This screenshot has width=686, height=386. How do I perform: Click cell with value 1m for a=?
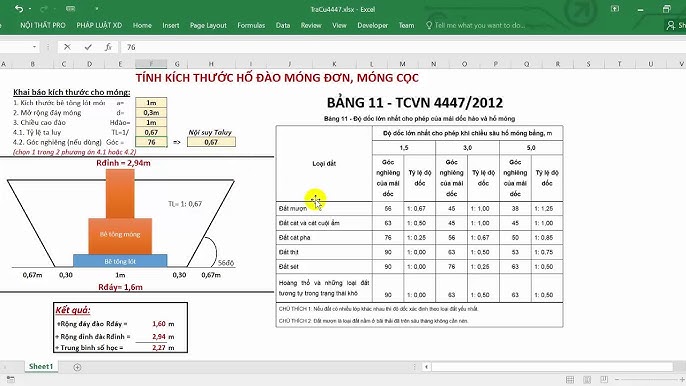(151, 102)
